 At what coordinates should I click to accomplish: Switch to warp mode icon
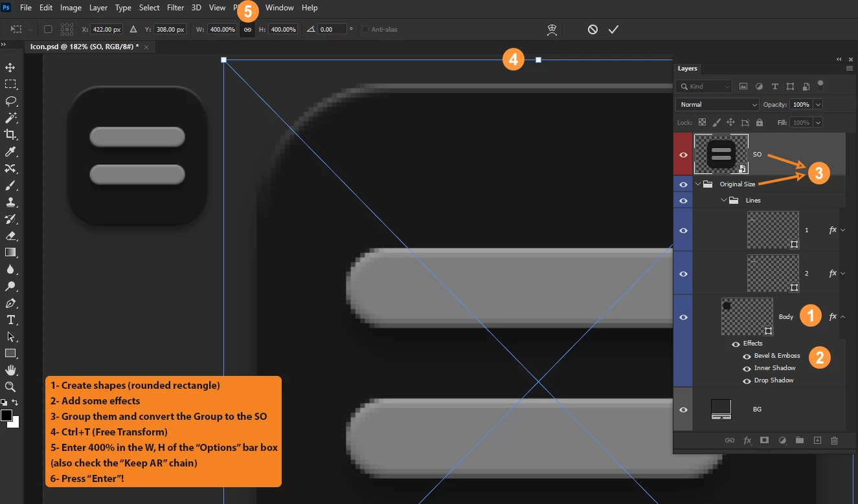[x=552, y=30]
